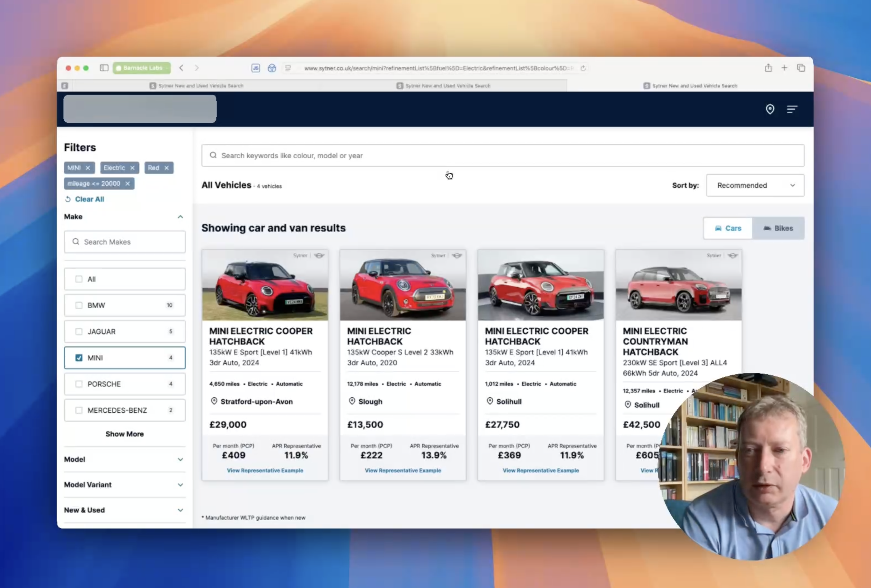Switch to the first Sytner search tab
Screen dimensions: 871x588
tap(196, 86)
